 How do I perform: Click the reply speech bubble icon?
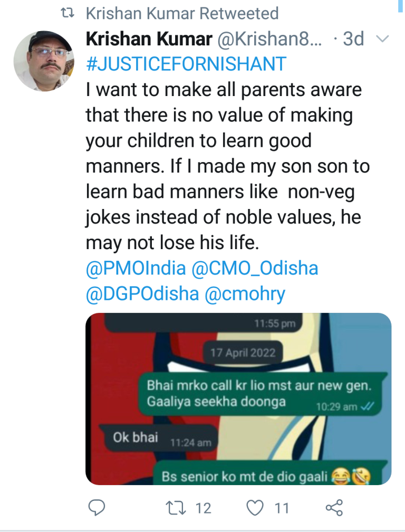click(x=97, y=508)
